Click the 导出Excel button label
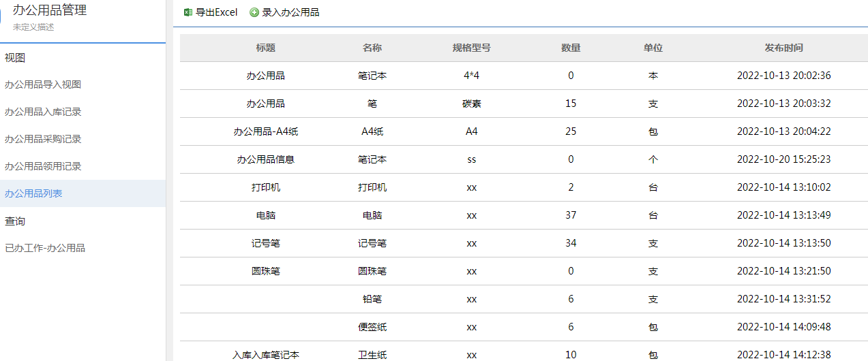The height and width of the screenshot is (361, 868). pyautogui.click(x=216, y=12)
